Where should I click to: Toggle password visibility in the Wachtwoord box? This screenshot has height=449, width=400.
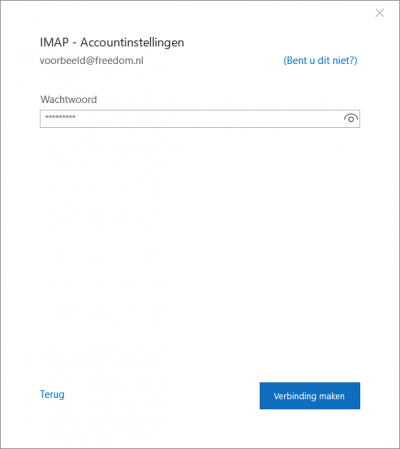tap(351, 118)
